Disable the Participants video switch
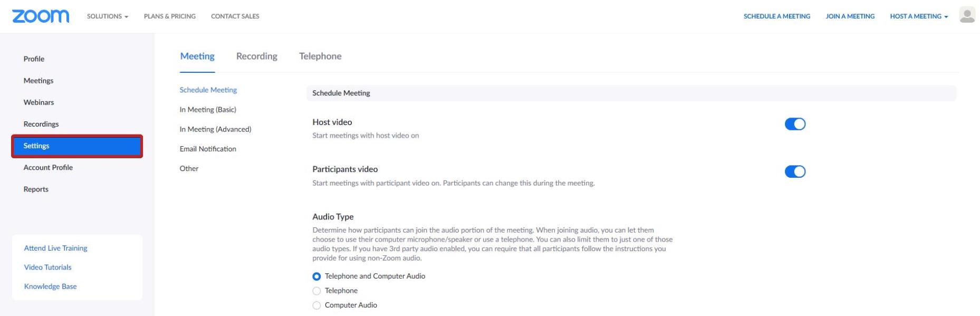The image size is (980, 316). 795,171
